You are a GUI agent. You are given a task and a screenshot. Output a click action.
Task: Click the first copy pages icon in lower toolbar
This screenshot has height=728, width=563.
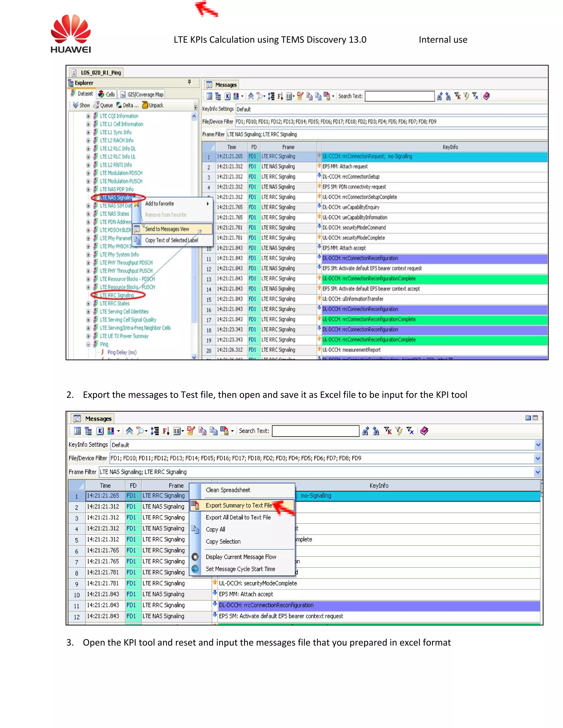tap(202, 431)
